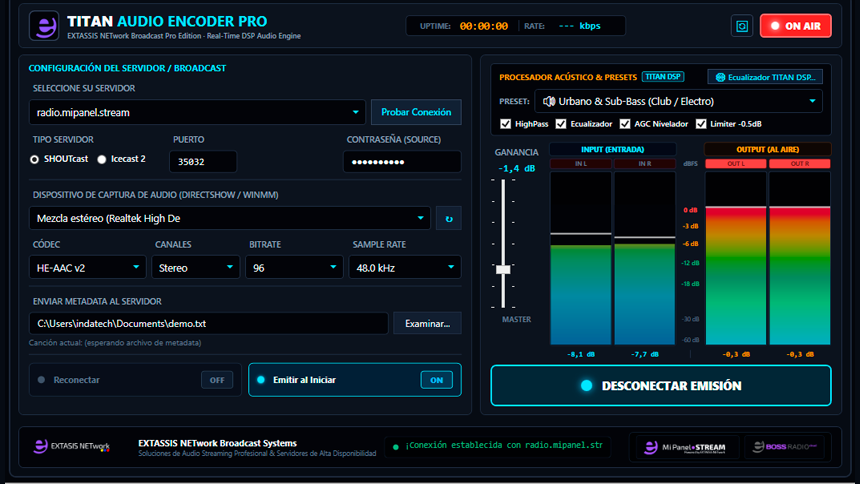Click the -8,1 dB input level reading
The width and height of the screenshot is (860, 484).
pyautogui.click(x=581, y=354)
